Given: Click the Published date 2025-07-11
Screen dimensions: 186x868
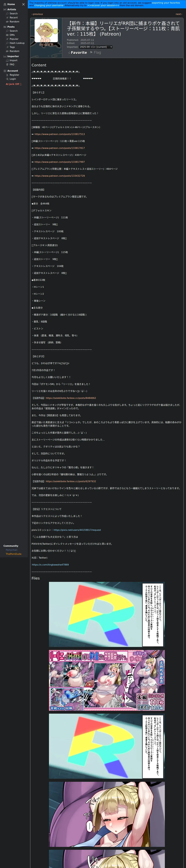Looking at the screenshot, I should click(87, 40).
